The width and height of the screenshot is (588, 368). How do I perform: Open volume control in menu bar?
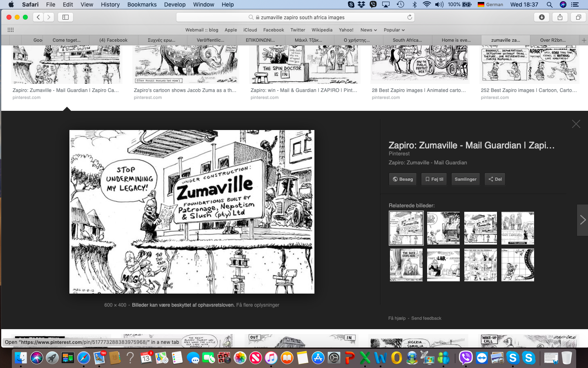point(439,4)
